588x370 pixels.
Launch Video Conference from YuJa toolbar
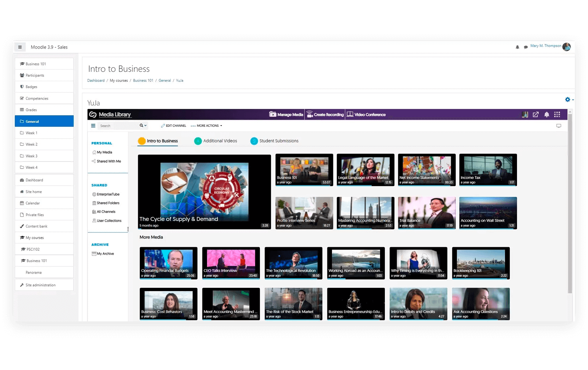(x=366, y=114)
